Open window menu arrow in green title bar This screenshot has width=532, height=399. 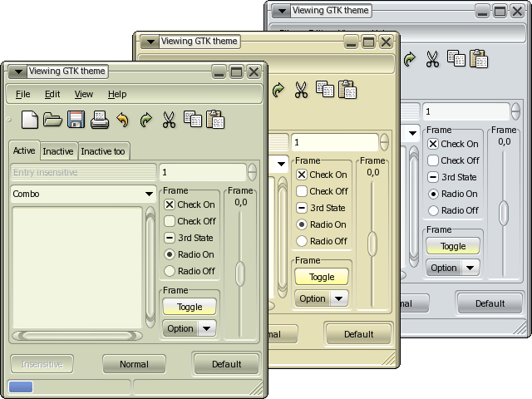18,71
